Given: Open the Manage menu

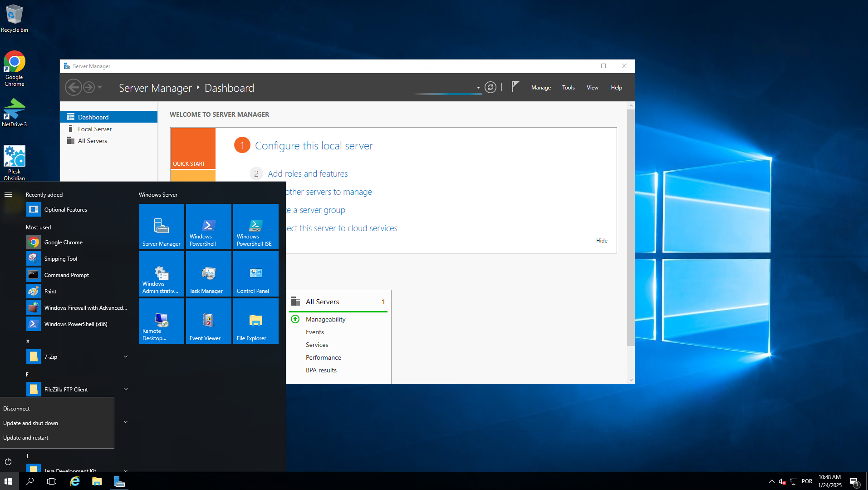Looking at the screenshot, I should coord(541,88).
